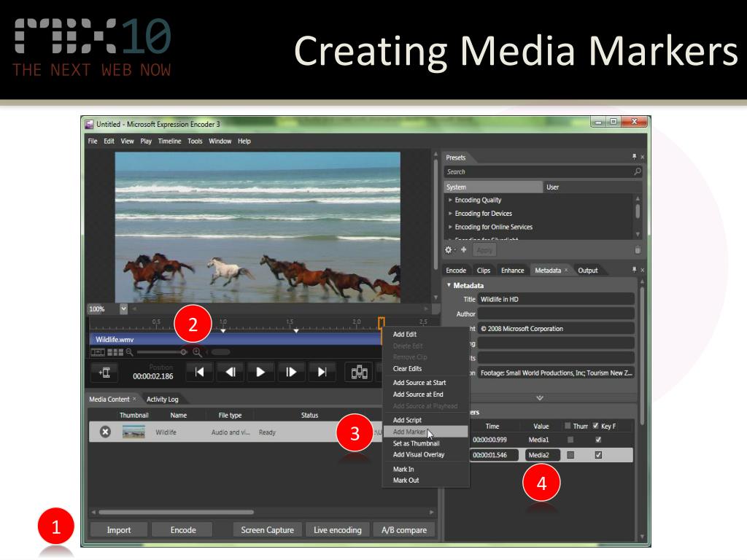Toggle the Key F header checkbox in the markers table
The height and width of the screenshot is (560, 747).
point(595,426)
